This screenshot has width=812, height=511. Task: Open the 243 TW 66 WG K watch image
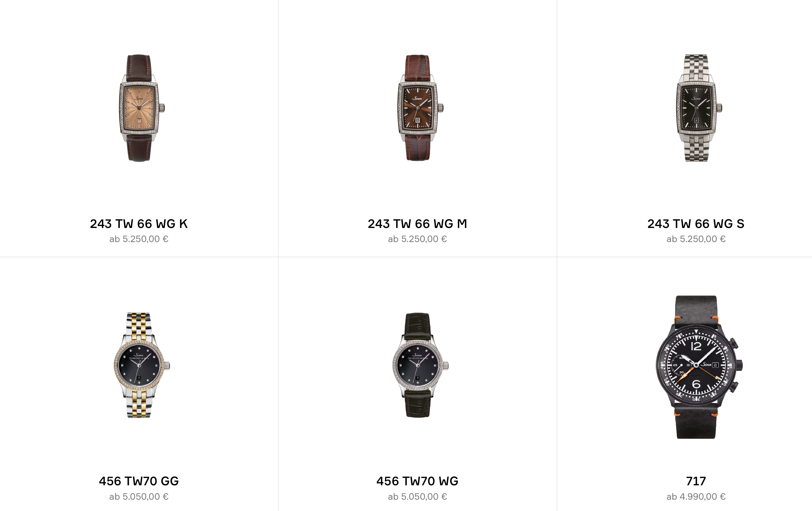pos(142,108)
